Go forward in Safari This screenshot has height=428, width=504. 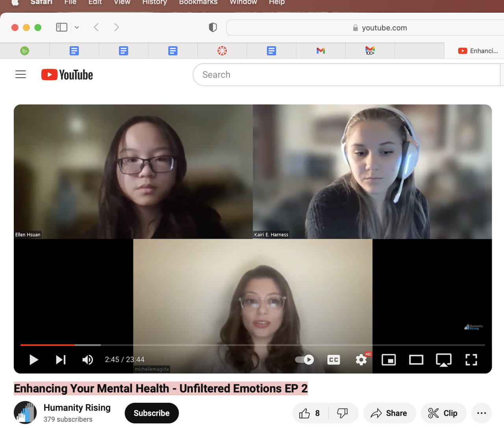[x=117, y=27]
